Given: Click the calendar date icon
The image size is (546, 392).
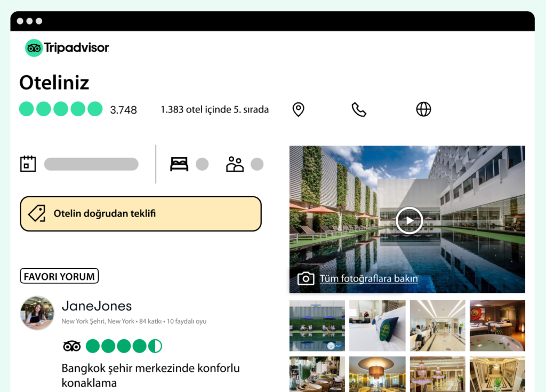Looking at the screenshot, I should pos(28,164).
